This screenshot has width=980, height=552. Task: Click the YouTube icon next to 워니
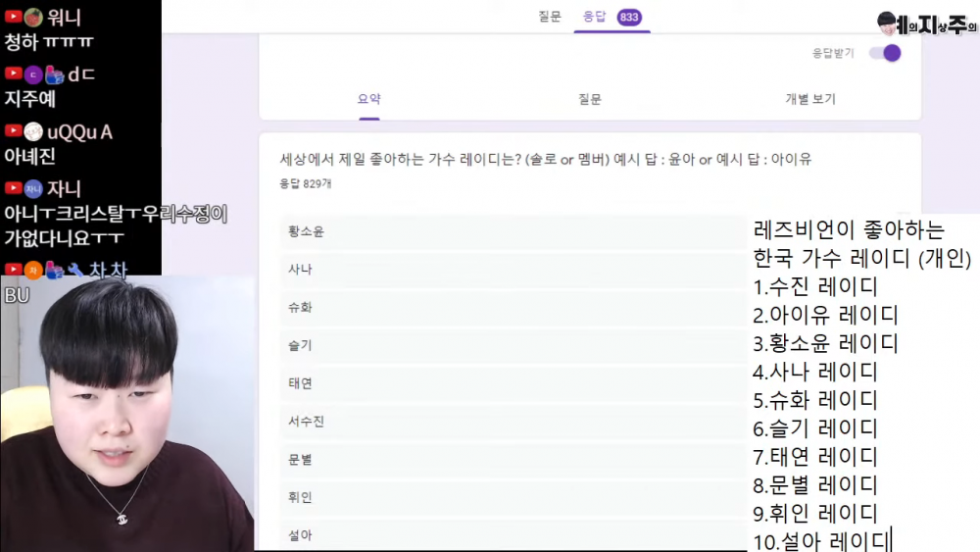(13, 17)
